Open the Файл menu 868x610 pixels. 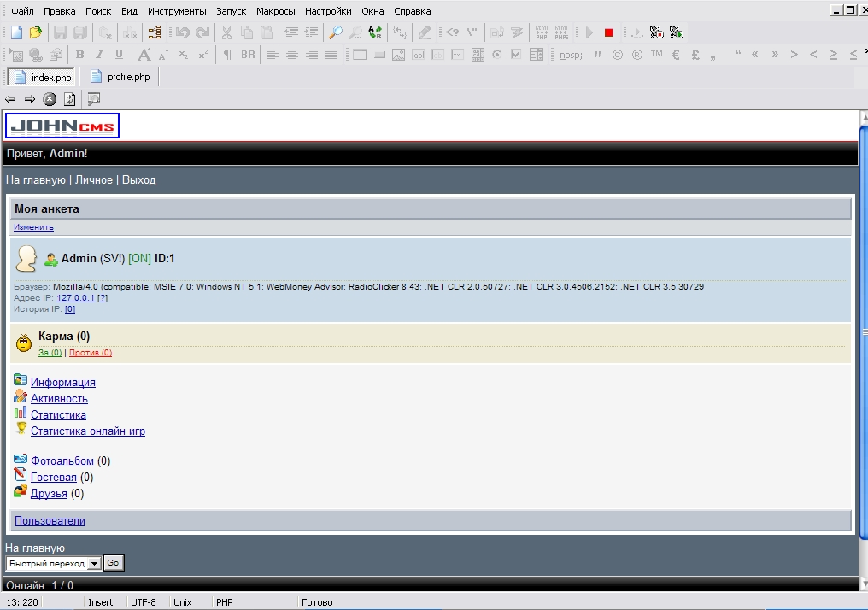pos(22,11)
